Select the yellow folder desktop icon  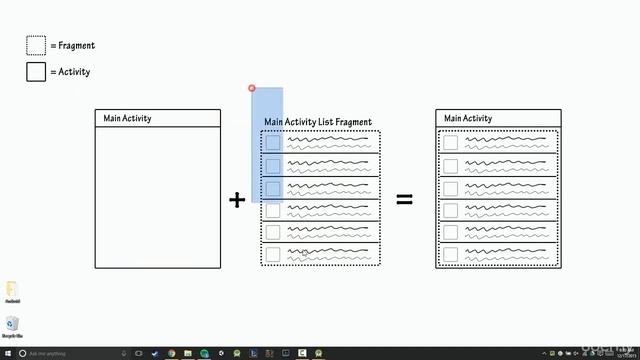click(12, 292)
